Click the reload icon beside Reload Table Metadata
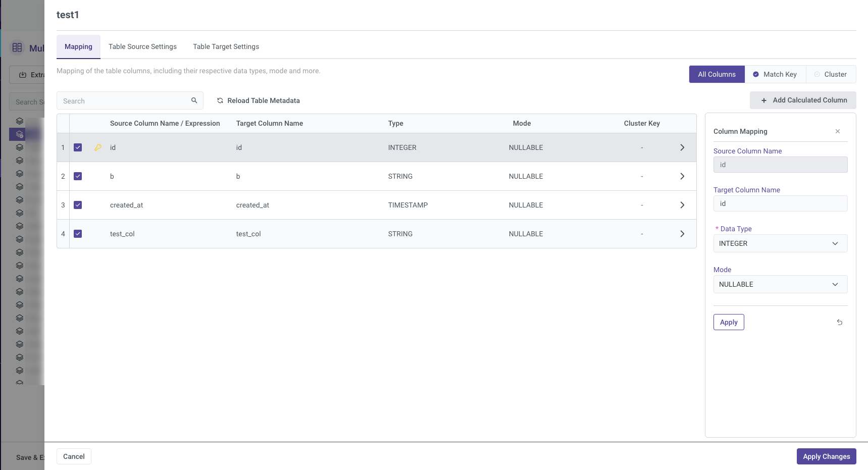The image size is (868, 470). 220,100
